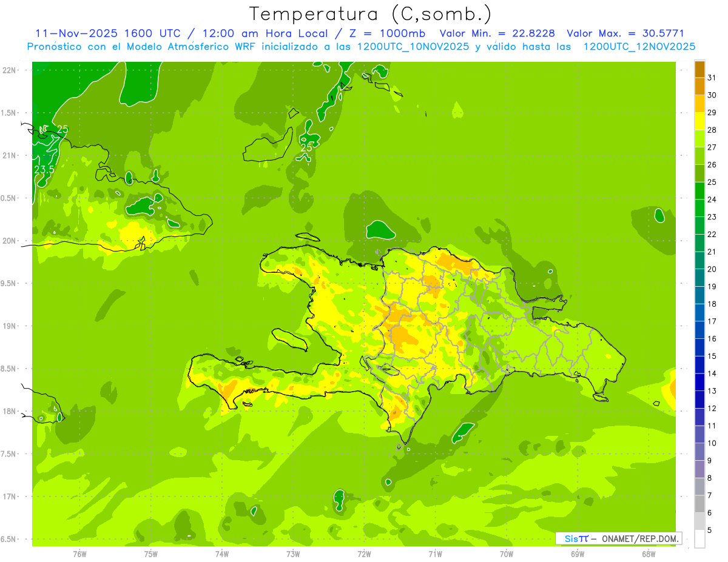Click the "68W" longitude axis label
The height and width of the screenshot is (562, 728).
tap(649, 554)
